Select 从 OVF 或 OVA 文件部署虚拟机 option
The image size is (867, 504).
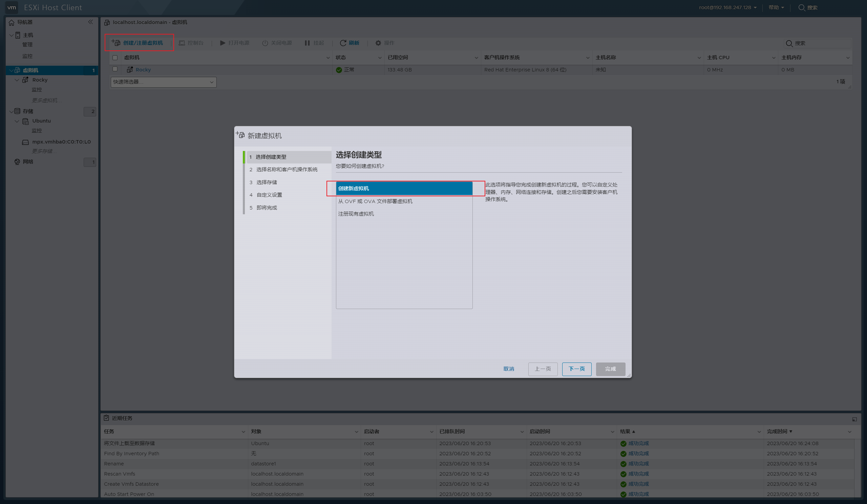pos(404,201)
